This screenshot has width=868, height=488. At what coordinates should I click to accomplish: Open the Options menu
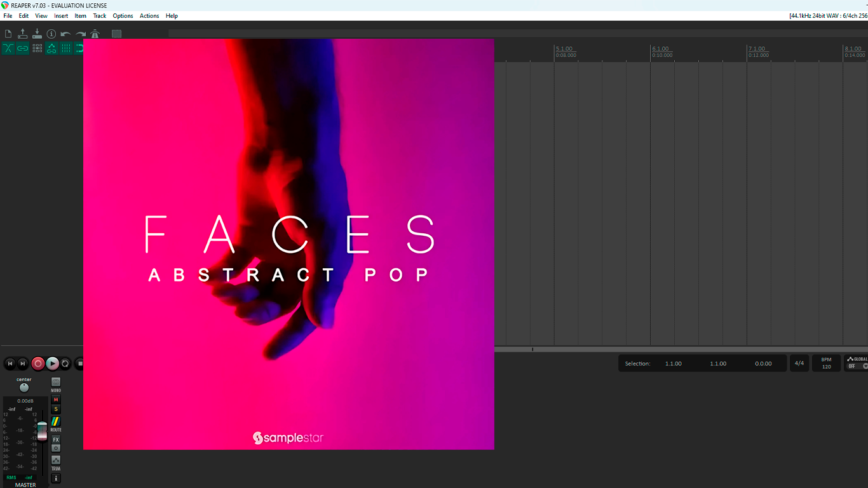123,16
